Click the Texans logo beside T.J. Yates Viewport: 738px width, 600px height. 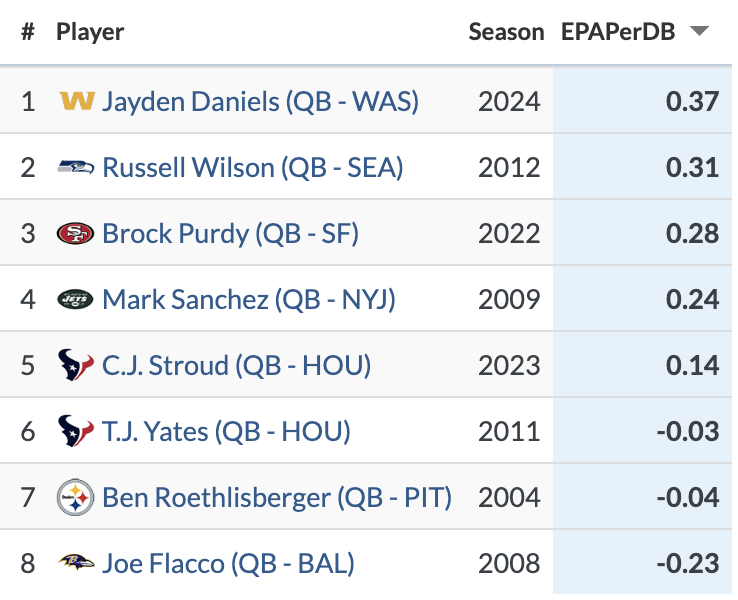[x=77, y=431]
